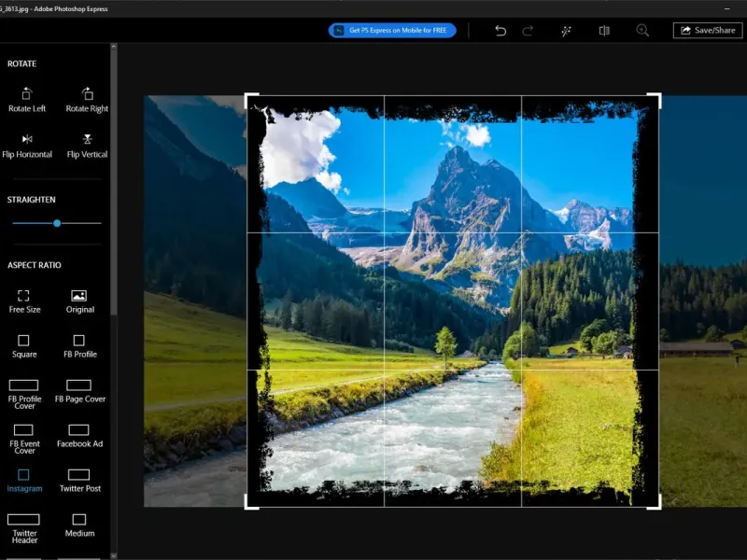Choose the Original aspect ratio

(79, 301)
